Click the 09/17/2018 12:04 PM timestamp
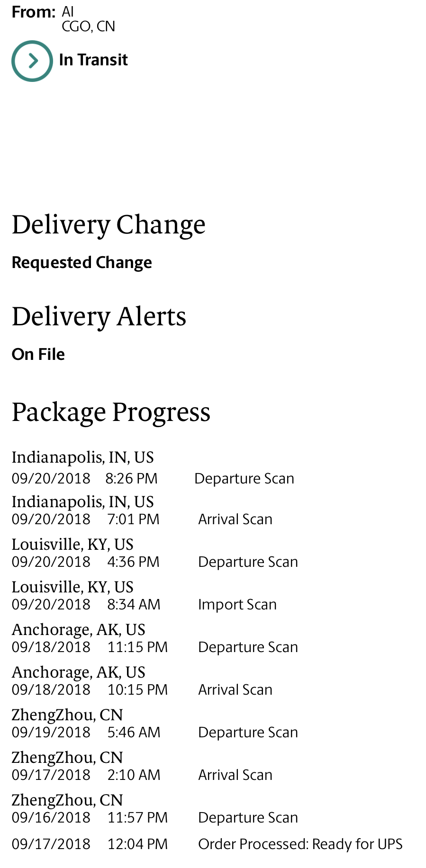Image resolution: width=426 pixels, height=868 pixels. (90, 844)
